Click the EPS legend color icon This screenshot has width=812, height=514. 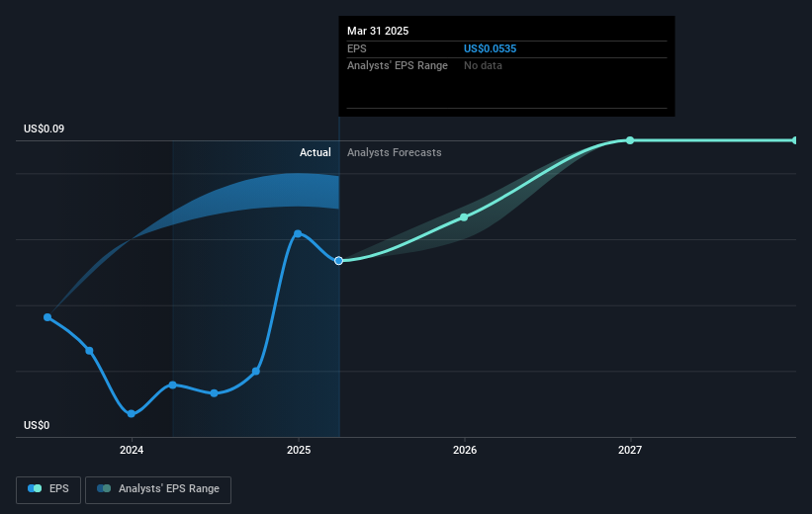click(x=35, y=488)
